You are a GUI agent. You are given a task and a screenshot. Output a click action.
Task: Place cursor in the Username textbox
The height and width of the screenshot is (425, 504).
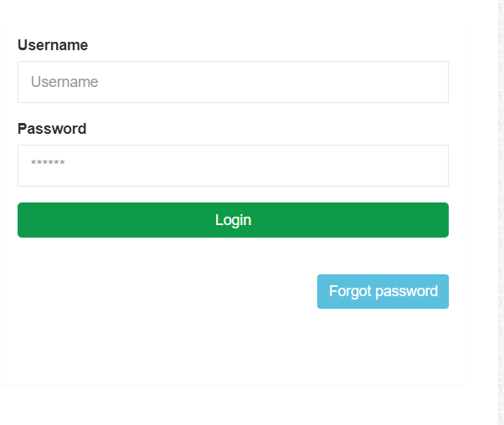pos(233,82)
